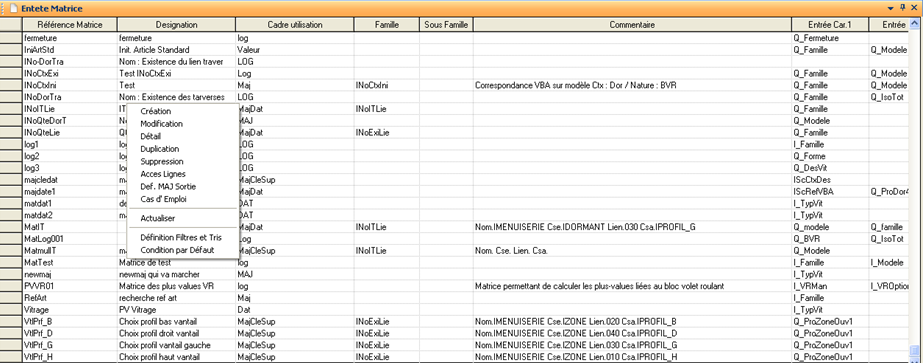
Task: Select the INoCtxExi reference cell
Action: [x=70, y=74]
